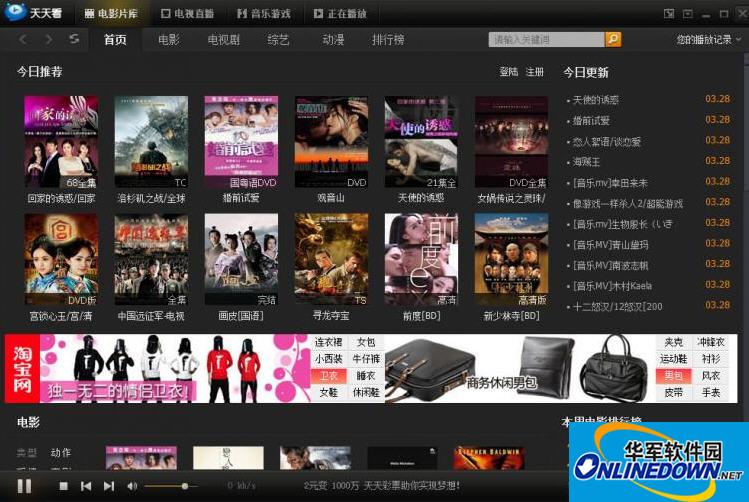Switch to 音乐游戏 top tab
The image size is (749, 502).
pyautogui.click(x=264, y=13)
